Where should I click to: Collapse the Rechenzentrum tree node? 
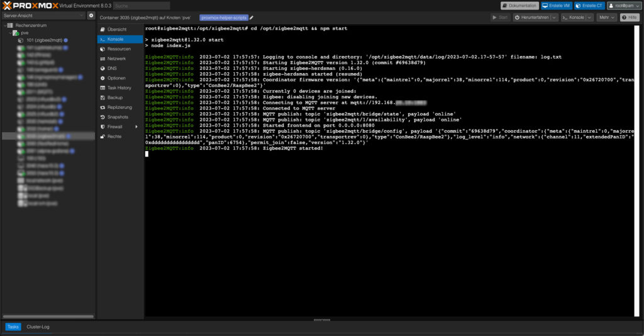click(5, 25)
